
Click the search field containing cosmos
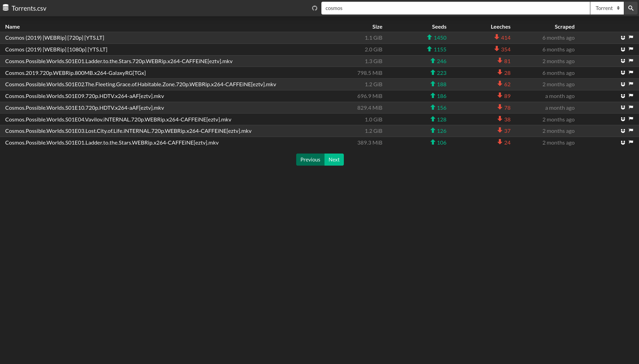pyautogui.click(x=455, y=8)
